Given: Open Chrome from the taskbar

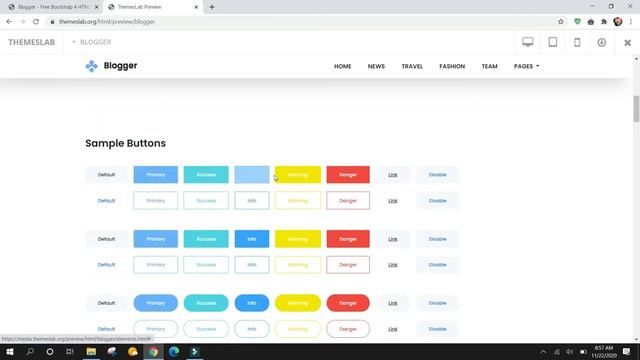Looking at the screenshot, I should point(153,351).
